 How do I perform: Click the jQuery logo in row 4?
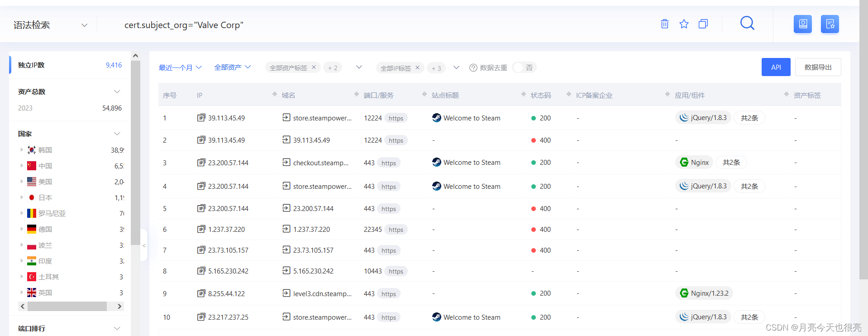click(x=684, y=186)
